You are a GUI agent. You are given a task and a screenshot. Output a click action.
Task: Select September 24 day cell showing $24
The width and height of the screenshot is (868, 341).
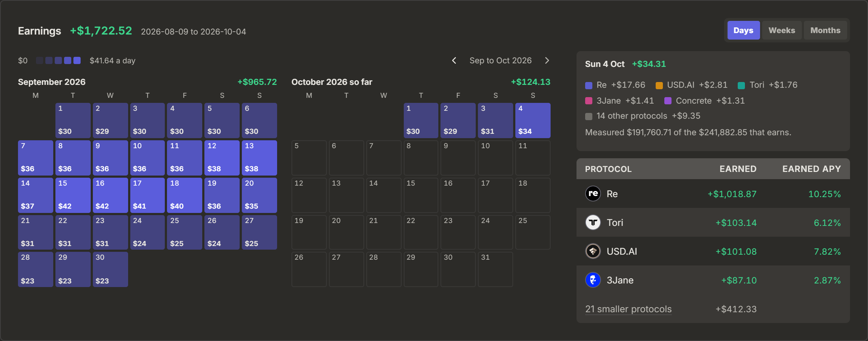coord(148,232)
